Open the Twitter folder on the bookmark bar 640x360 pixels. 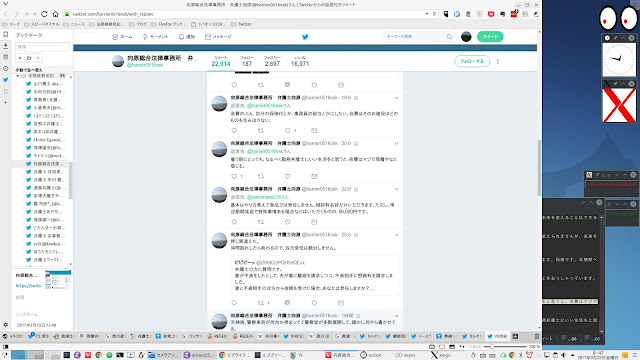[x=241, y=24]
